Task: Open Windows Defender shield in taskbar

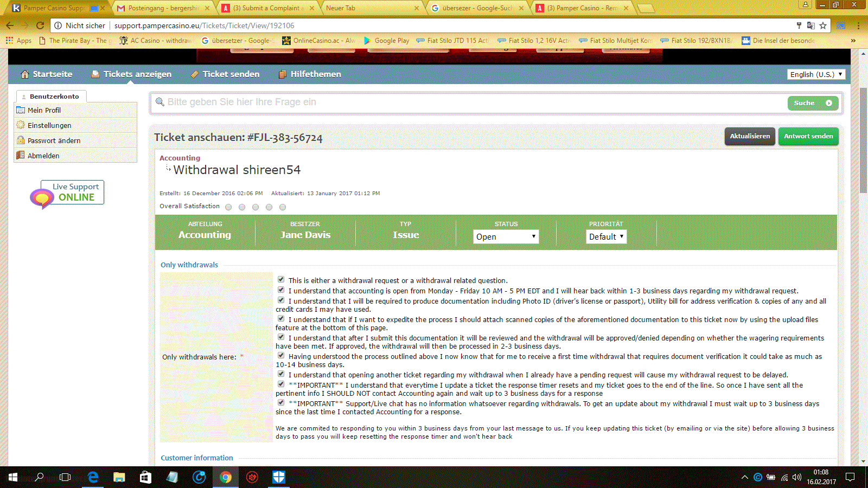Action: tap(279, 477)
